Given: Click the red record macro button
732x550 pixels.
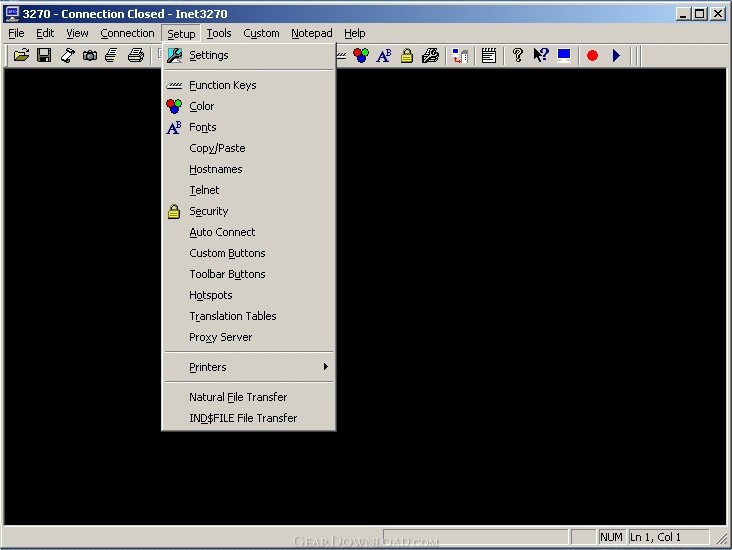Looking at the screenshot, I should click(592, 56).
